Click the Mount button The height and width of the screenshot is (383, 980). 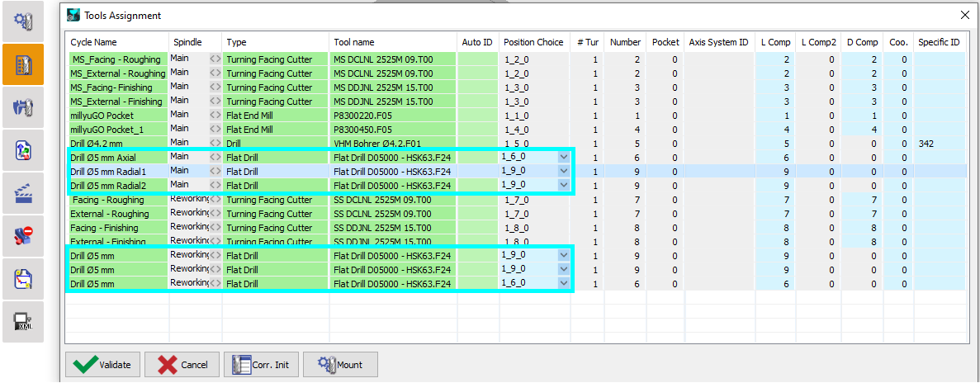tap(341, 365)
